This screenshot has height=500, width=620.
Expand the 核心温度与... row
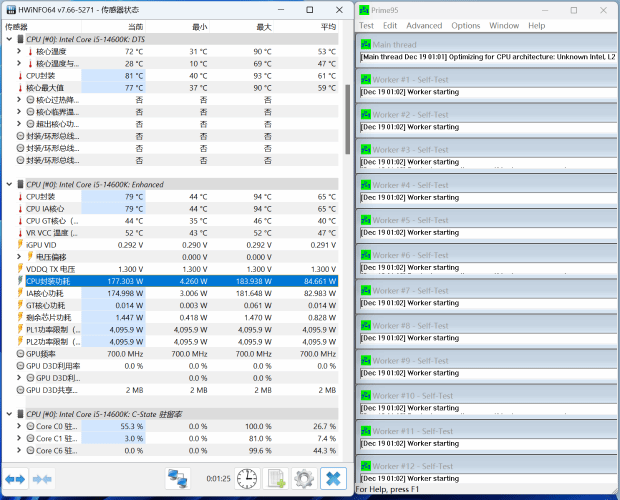19,63
